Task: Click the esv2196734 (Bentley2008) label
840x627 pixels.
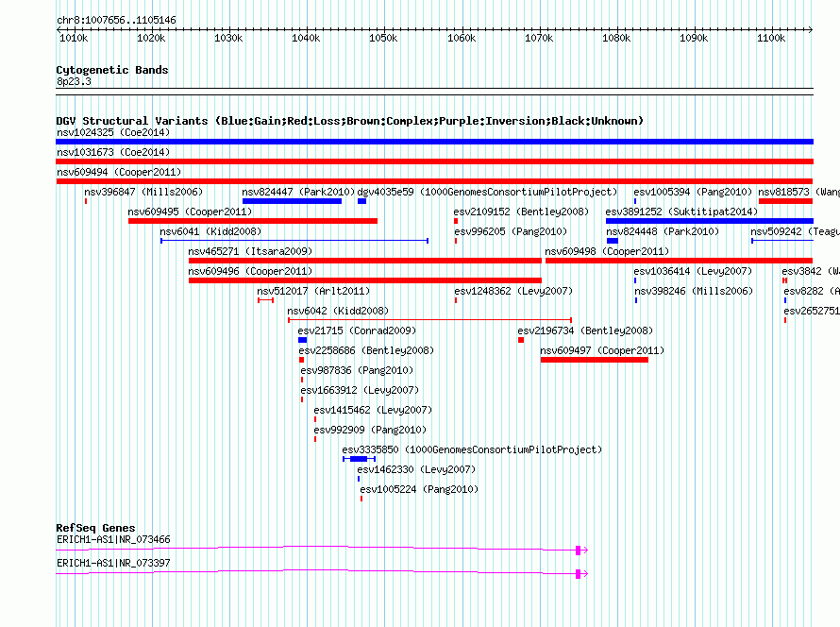Action: tap(585, 330)
